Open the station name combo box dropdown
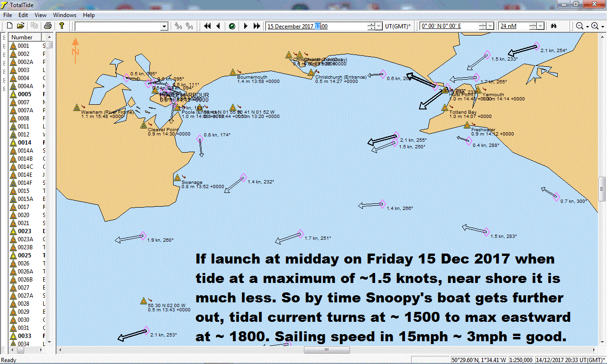The image size is (607, 364). point(164,26)
